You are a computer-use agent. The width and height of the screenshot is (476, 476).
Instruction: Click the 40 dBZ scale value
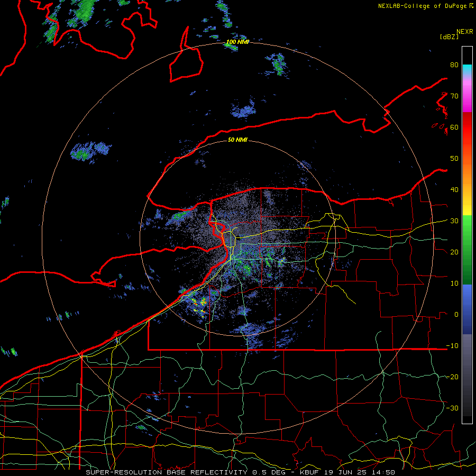tap(454, 190)
